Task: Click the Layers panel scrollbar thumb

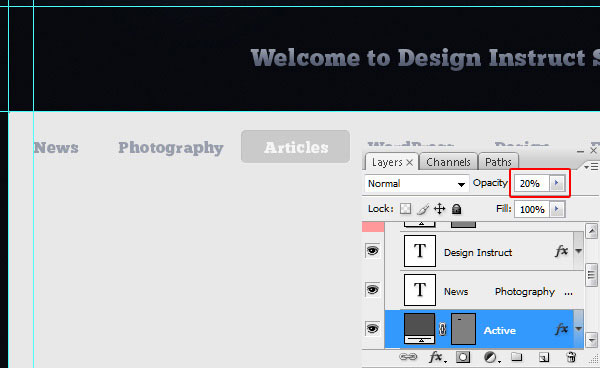Action: coord(592,275)
